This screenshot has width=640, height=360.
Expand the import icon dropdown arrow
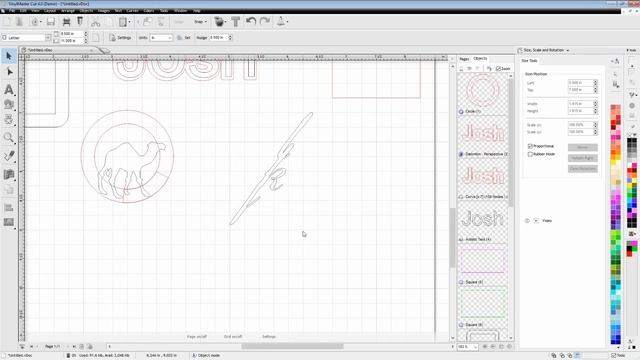41,22
